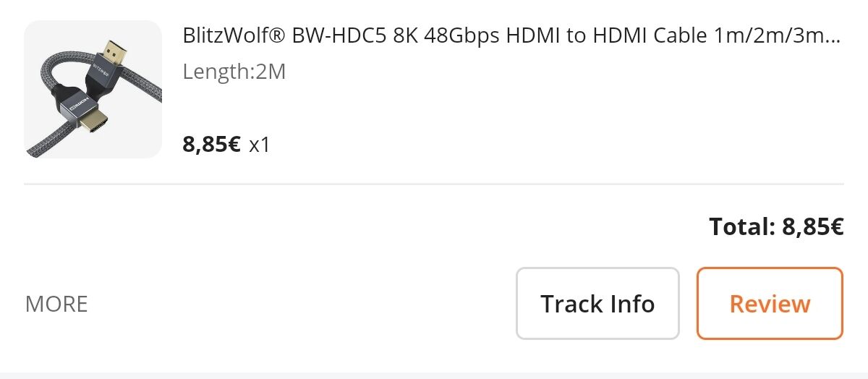Image resolution: width=868 pixels, height=379 pixels.
Task: Click the grey strip below the order card
Action: click(x=434, y=375)
